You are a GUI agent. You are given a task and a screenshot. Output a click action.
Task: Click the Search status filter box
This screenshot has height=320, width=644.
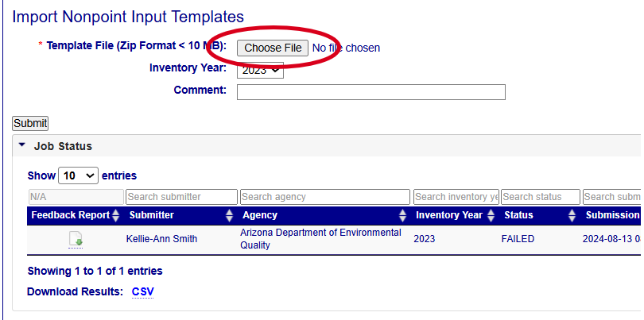click(541, 197)
